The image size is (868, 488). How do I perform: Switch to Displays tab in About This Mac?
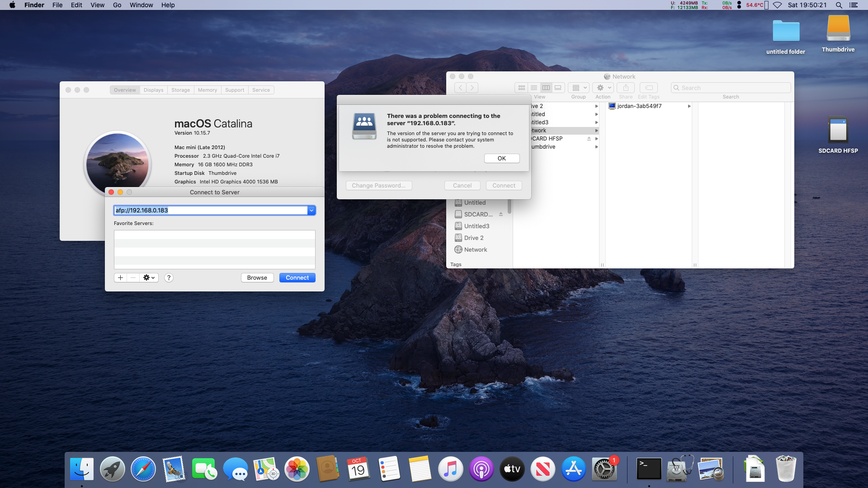[x=153, y=90]
